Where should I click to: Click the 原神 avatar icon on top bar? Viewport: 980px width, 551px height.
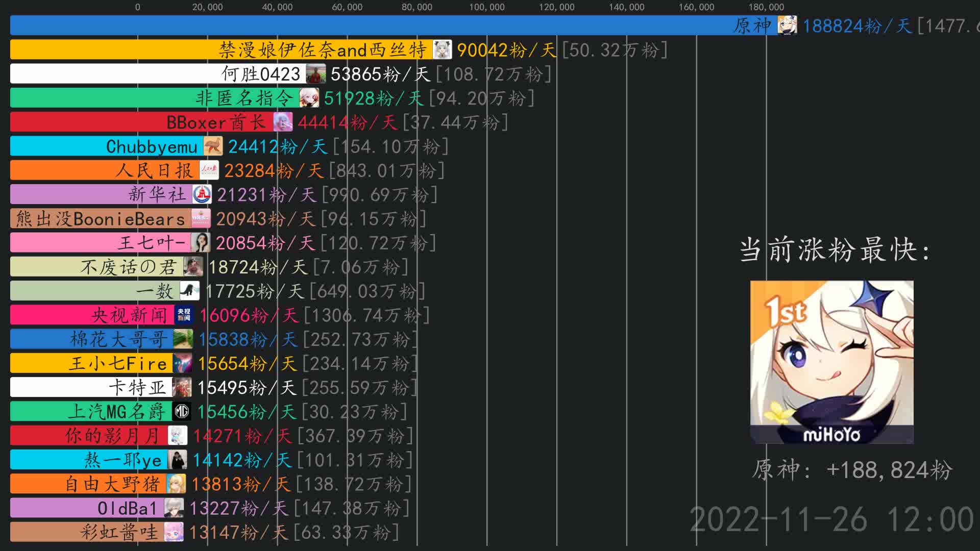click(787, 26)
